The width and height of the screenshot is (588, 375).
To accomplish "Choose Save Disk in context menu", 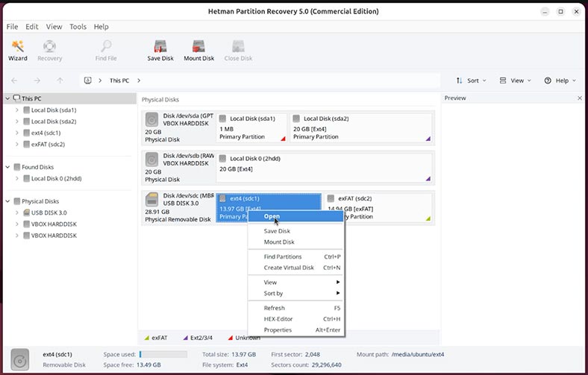I will click(295, 231).
